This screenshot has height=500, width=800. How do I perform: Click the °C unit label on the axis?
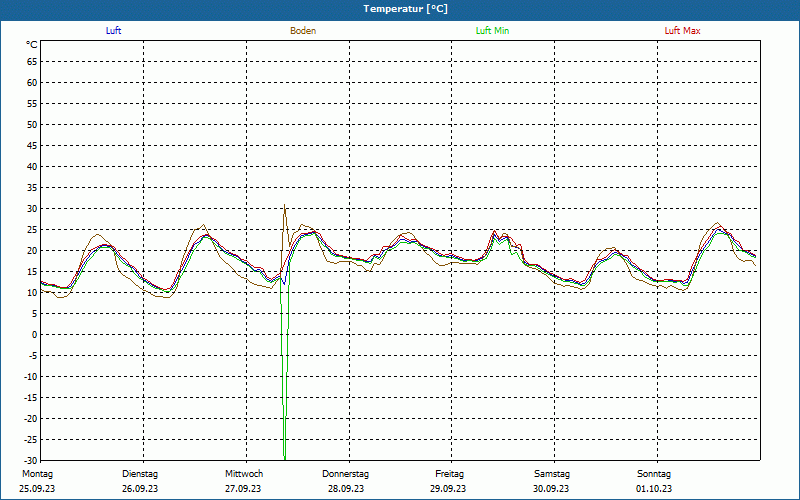32,45
